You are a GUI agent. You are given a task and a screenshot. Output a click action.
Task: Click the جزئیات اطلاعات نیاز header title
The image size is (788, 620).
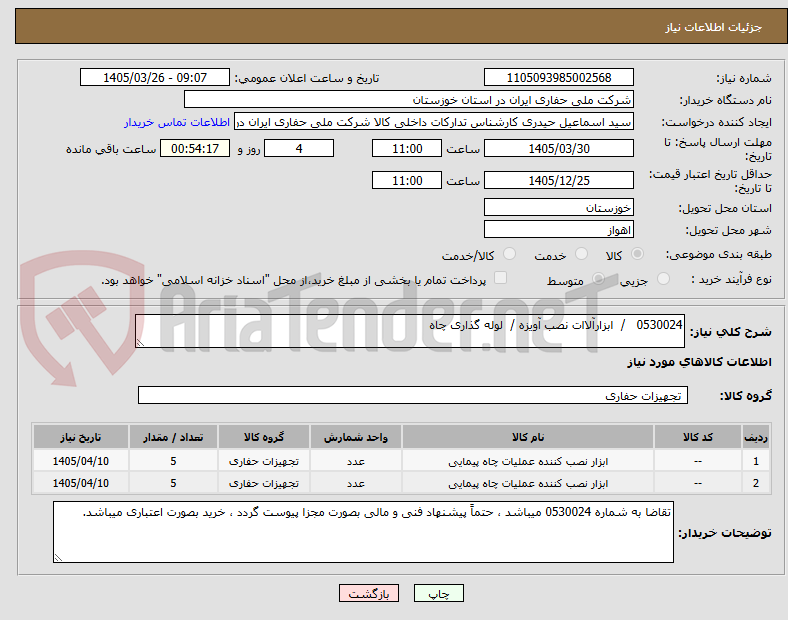coord(713,27)
